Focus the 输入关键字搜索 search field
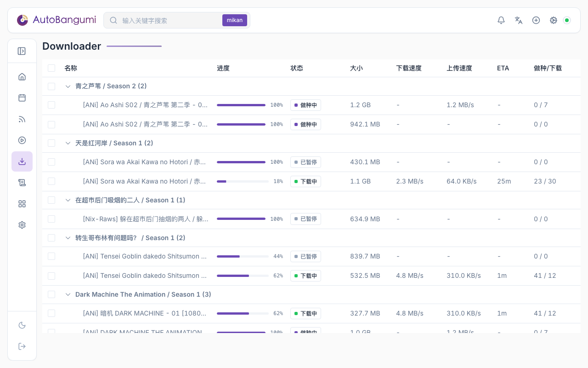This screenshot has height=368, width=588. tap(170, 20)
